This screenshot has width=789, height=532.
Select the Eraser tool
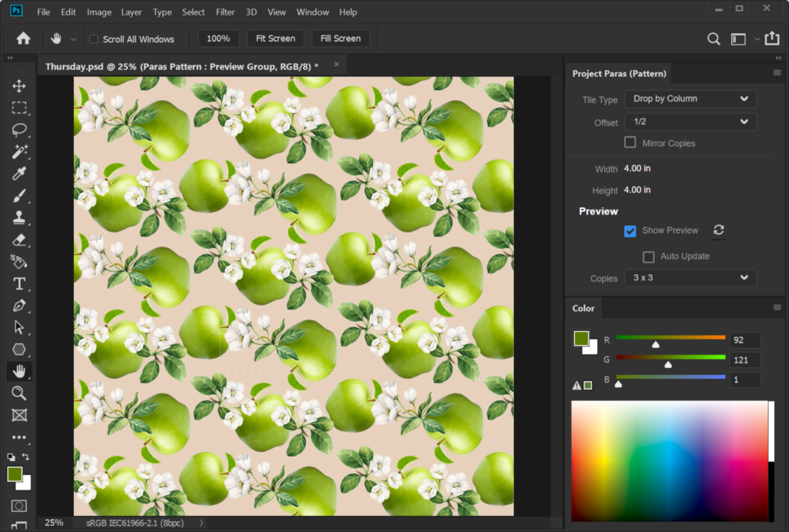click(19, 239)
